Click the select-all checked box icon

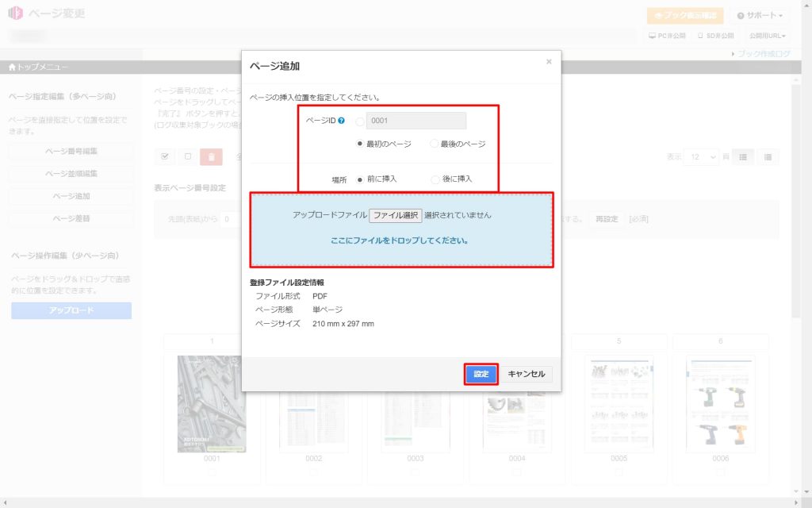pyautogui.click(x=165, y=157)
